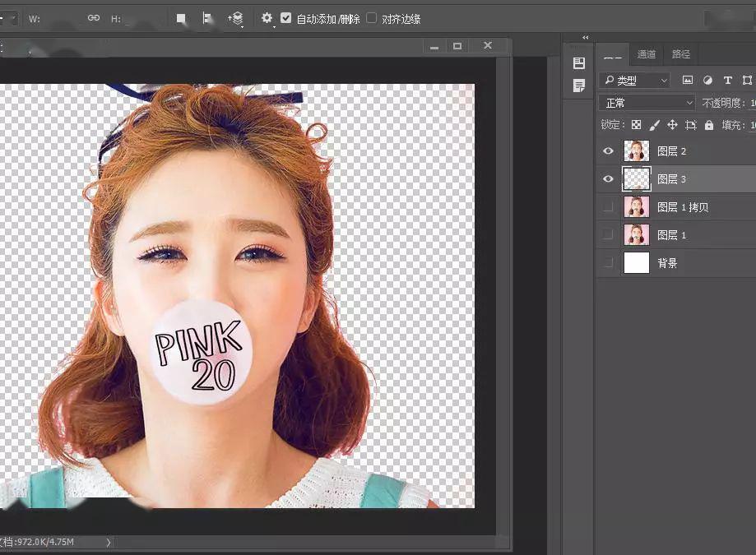Lock transparent pixels checkerboard icon
756x555 pixels.
coord(637,125)
